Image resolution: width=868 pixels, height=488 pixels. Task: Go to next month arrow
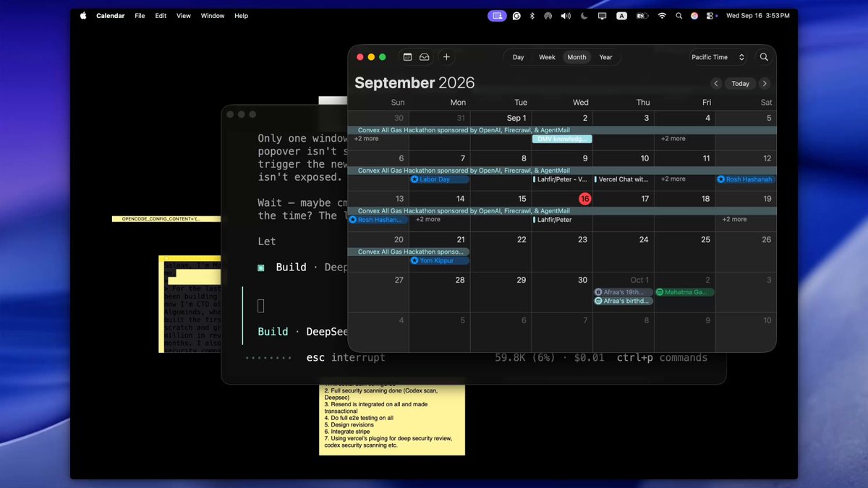pos(765,84)
